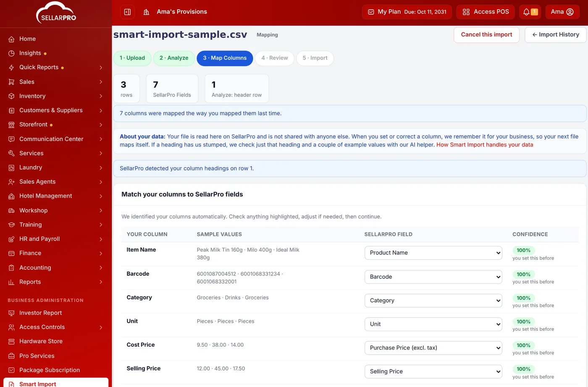
Task: Click the Hotel Management building icon
Action: click(11, 196)
